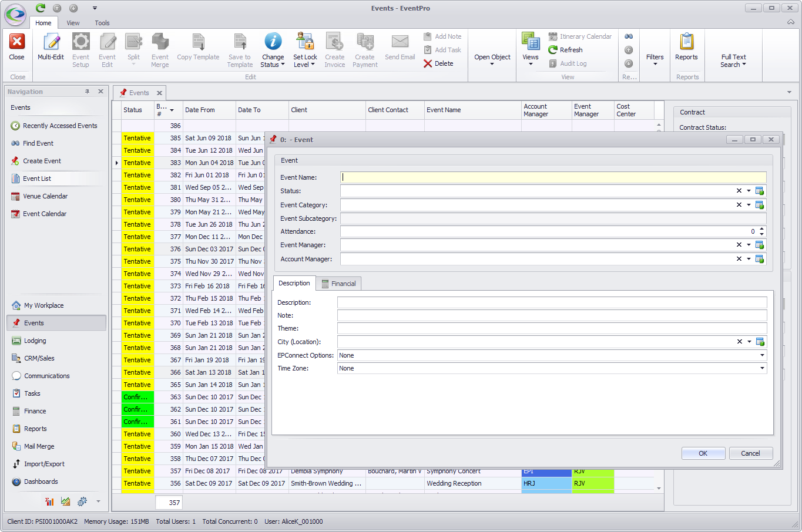Clear the Status field with X
This screenshot has height=532, width=802.
(739, 191)
